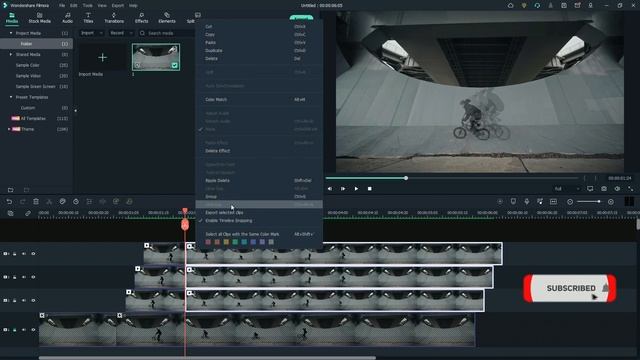Screen dimensions: 640x360
Task: Pick the green color mark swatch
Action: pos(235,242)
